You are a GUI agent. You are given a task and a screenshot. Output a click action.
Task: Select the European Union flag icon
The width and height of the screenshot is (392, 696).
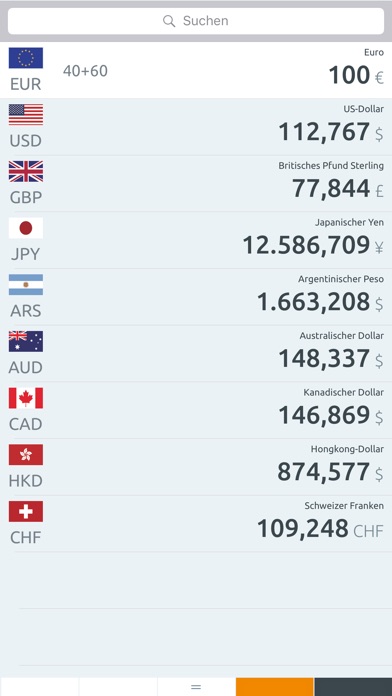26,58
